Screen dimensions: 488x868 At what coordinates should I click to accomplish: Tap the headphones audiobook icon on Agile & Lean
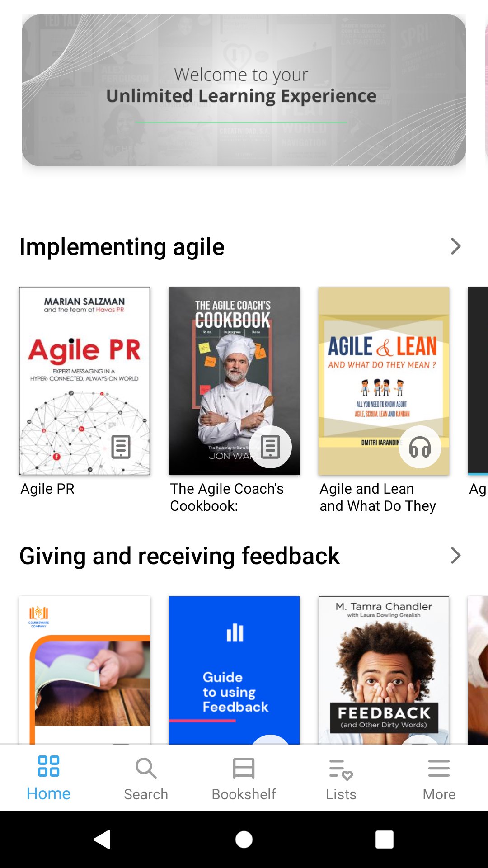coord(420,447)
